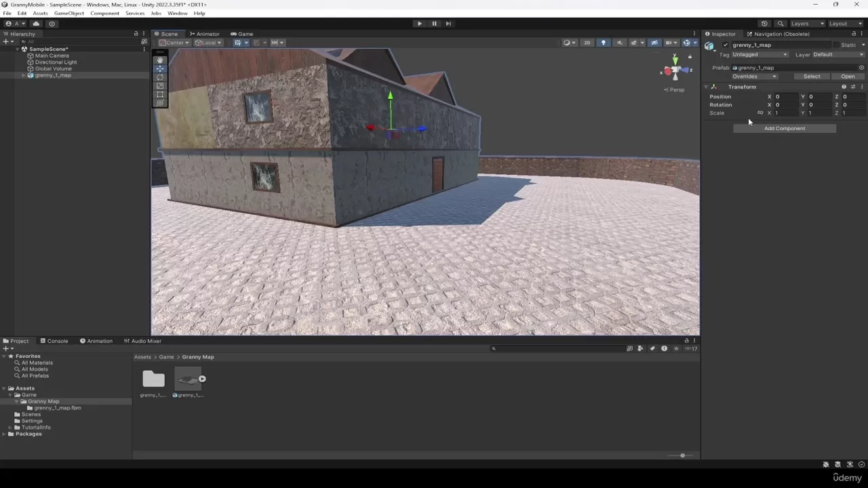The image size is (868, 488).
Task: Toggle the 2D scene view mode
Action: point(587,43)
